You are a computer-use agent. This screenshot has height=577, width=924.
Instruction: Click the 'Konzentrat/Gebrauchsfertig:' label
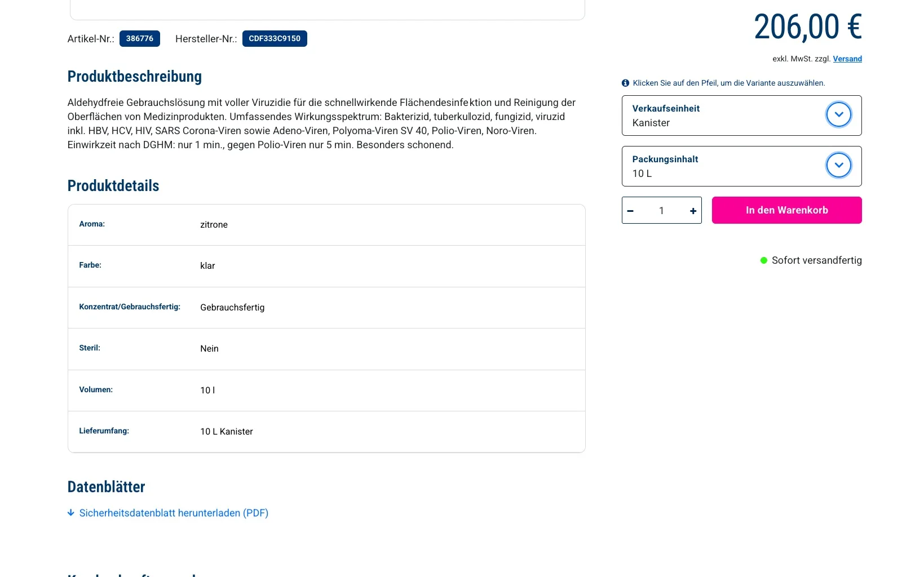130,307
